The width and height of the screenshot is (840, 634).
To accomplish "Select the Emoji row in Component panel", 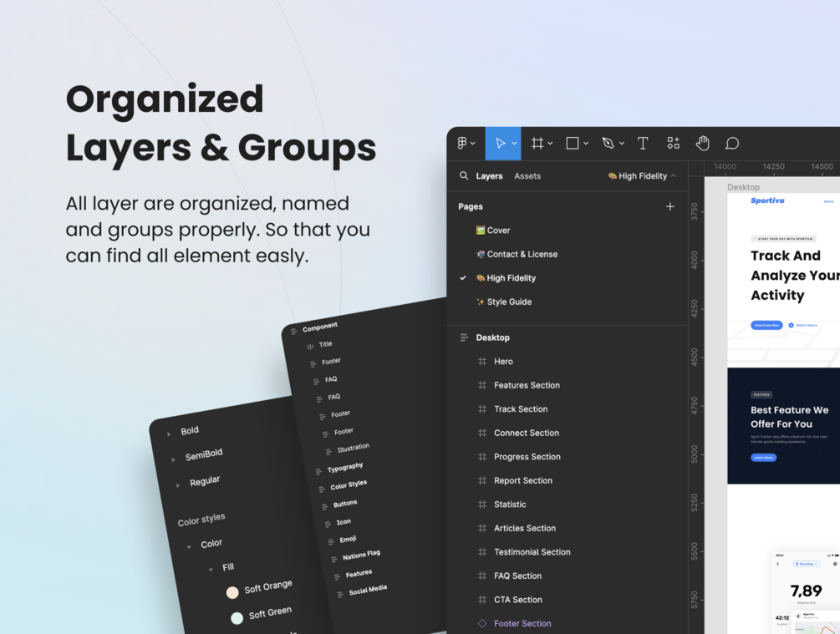I will (348, 540).
